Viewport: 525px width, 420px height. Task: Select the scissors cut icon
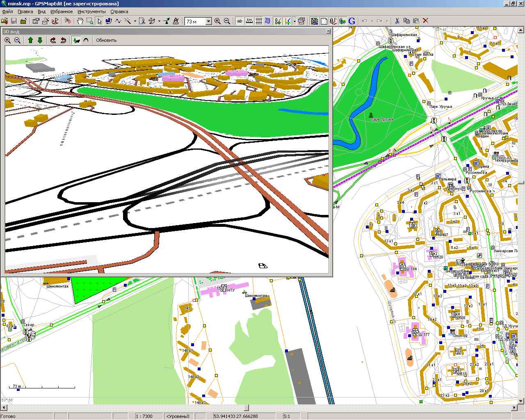point(397,21)
